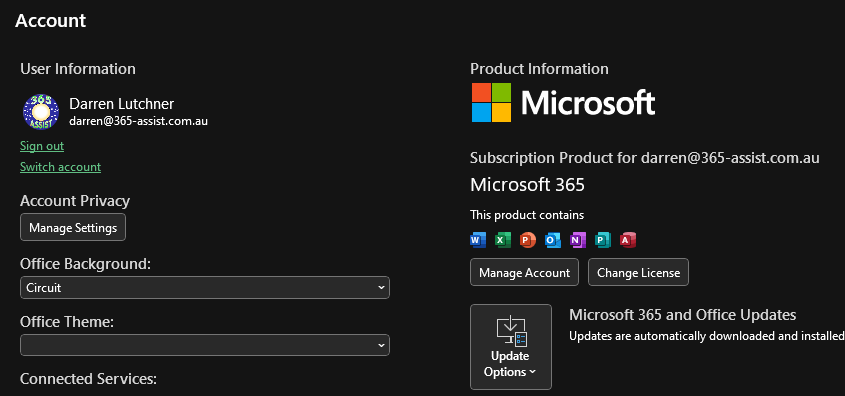This screenshot has width=845, height=396.
Task: Click the Word app icon
Action: 478,240
